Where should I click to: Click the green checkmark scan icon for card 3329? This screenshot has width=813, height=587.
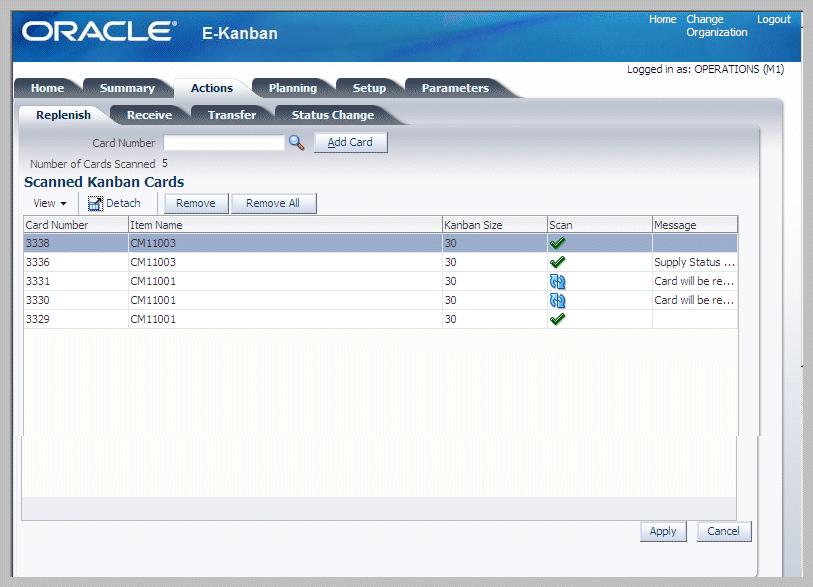[557, 319]
